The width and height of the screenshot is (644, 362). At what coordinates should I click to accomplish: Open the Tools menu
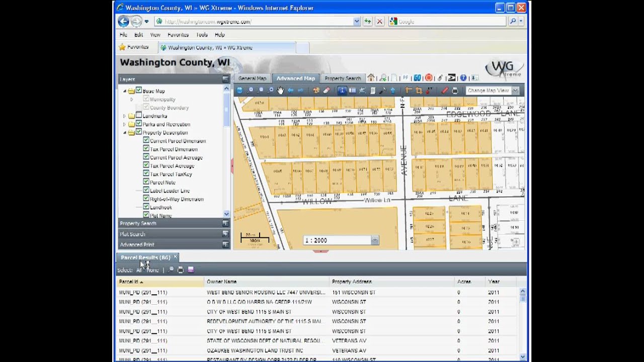pos(202,35)
